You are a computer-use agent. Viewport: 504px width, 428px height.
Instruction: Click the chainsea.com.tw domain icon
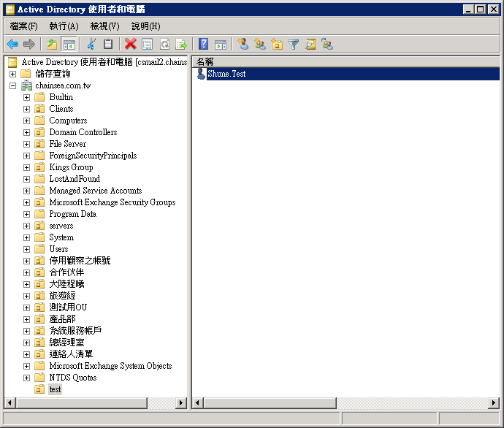point(26,85)
